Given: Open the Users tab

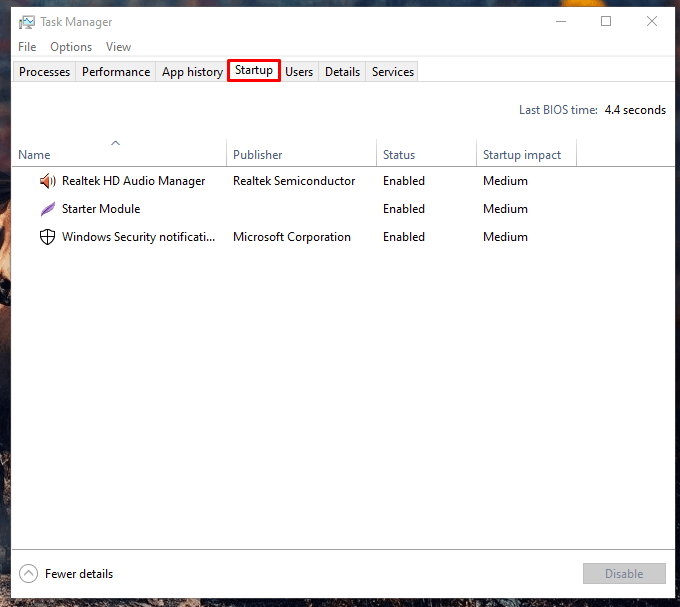Looking at the screenshot, I should coord(299,72).
